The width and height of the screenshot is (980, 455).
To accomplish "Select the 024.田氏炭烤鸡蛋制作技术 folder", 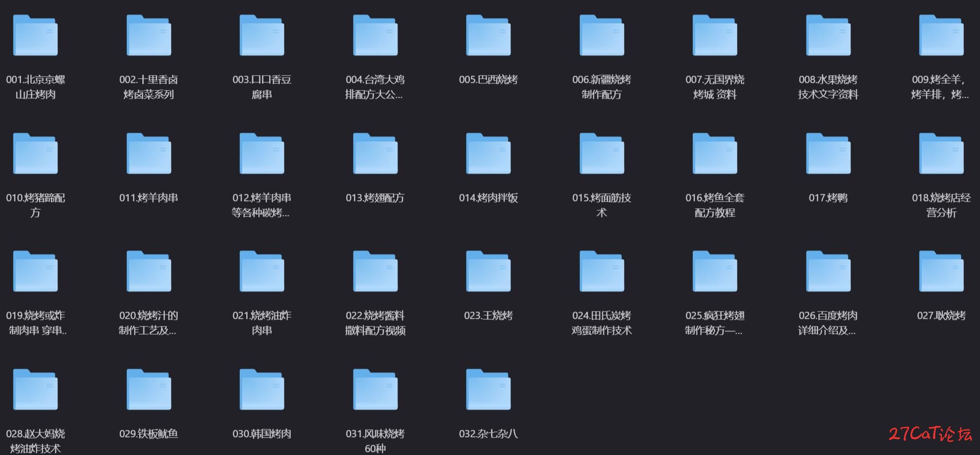I will [601, 271].
